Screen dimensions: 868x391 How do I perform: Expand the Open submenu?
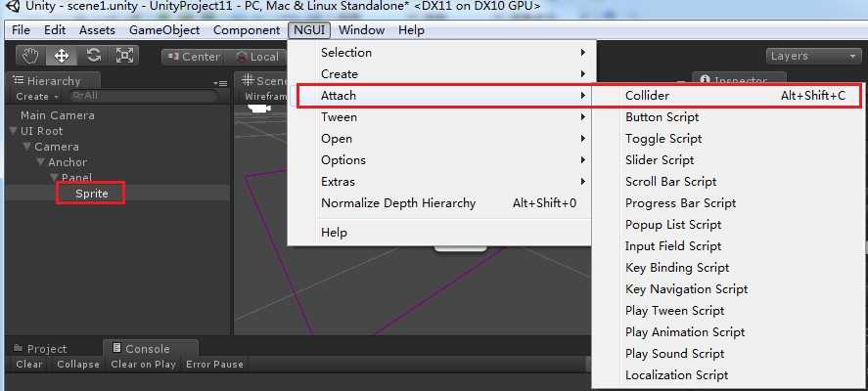[x=441, y=139]
